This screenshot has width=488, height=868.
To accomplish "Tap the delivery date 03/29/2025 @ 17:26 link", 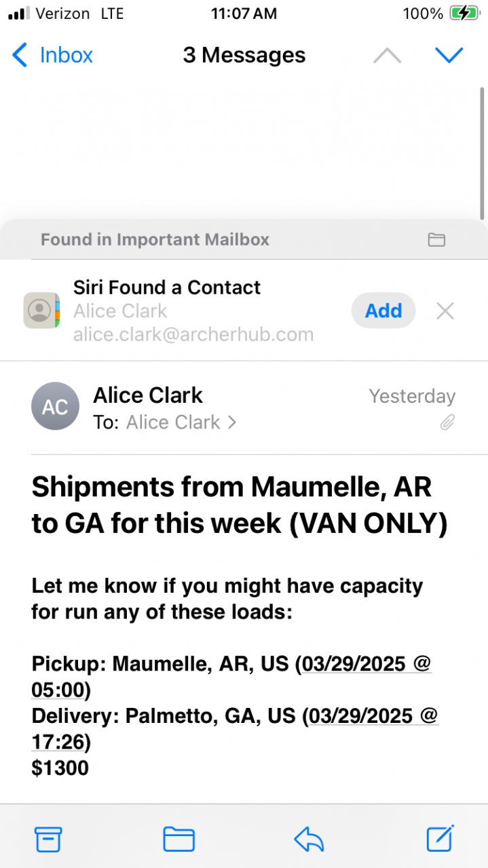I will pyautogui.click(x=371, y=716).
